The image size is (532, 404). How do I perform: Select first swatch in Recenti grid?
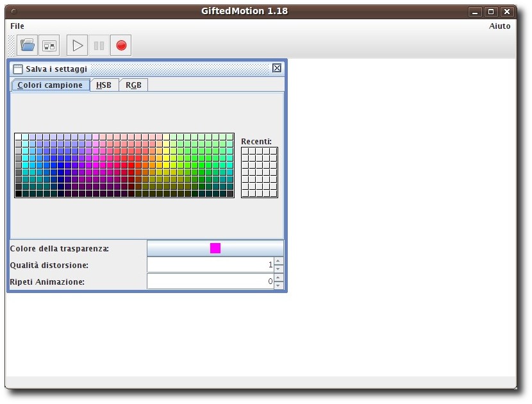(245, 151)
